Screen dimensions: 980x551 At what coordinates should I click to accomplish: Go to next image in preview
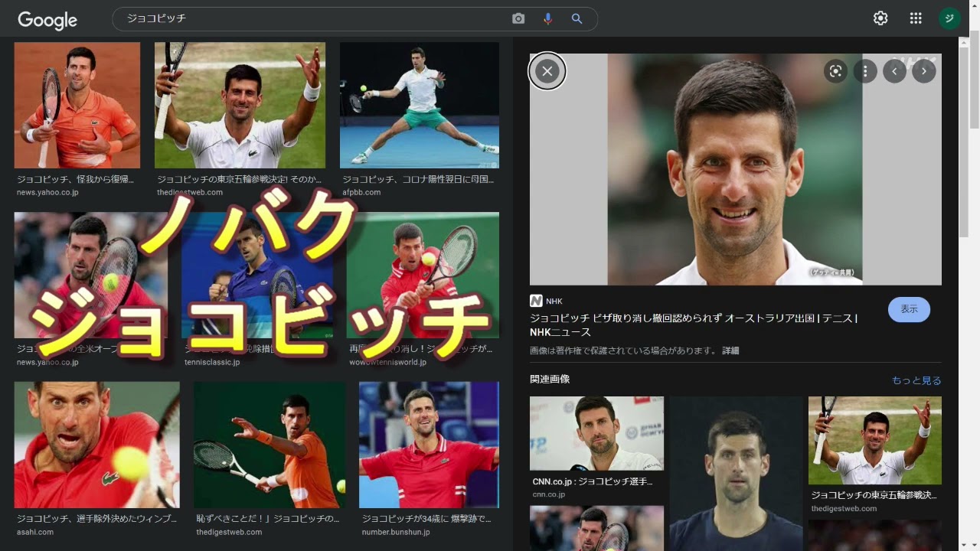[924, 71]
